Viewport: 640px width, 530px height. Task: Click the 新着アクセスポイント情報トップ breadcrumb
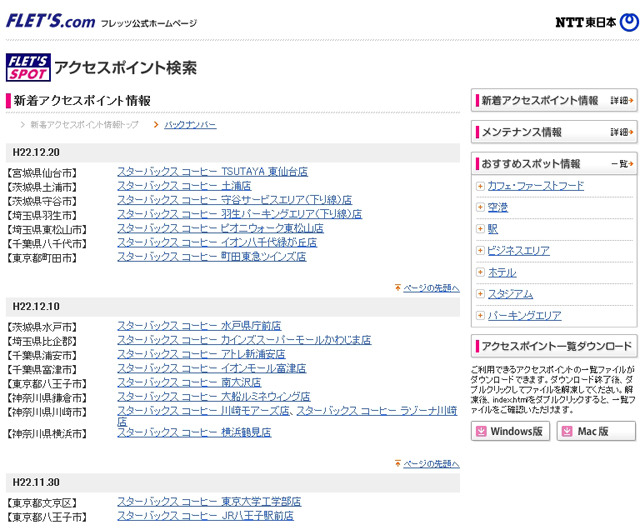pos(84,125)
